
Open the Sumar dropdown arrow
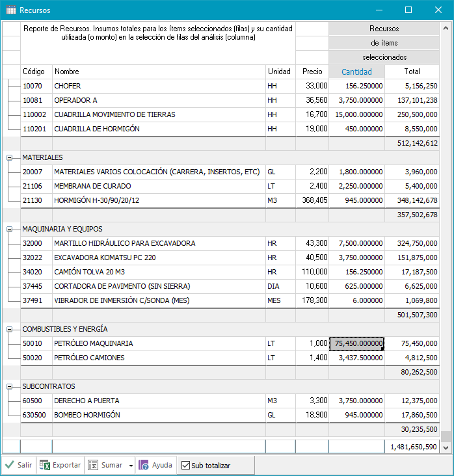(131, 466)
